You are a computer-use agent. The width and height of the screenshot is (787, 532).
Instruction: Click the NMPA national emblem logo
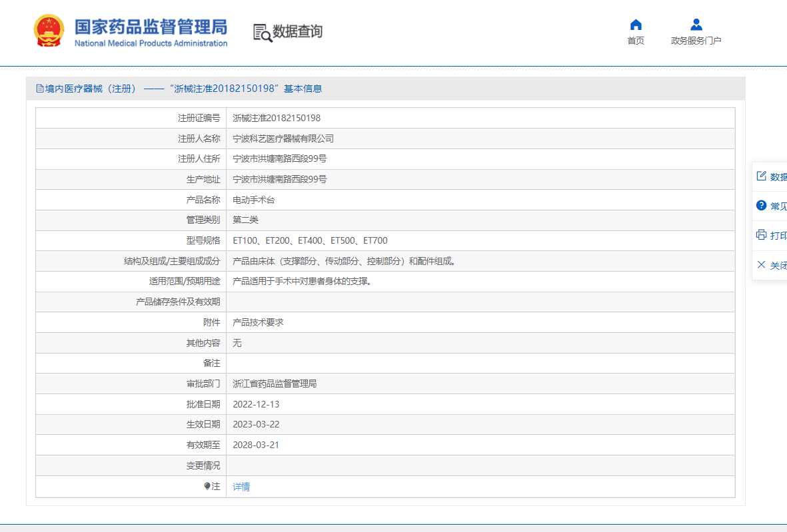(47, 31)
